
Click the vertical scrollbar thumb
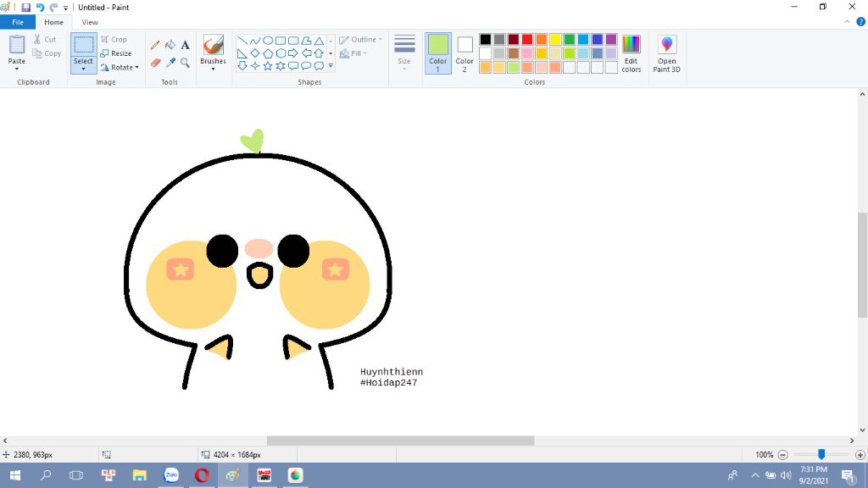click(x=862, y=264)
